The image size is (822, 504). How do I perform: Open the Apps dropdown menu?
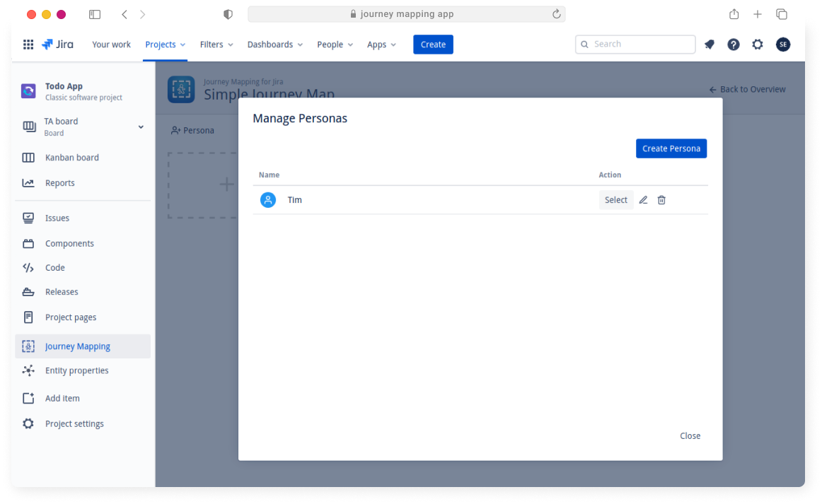pos(382,45)
